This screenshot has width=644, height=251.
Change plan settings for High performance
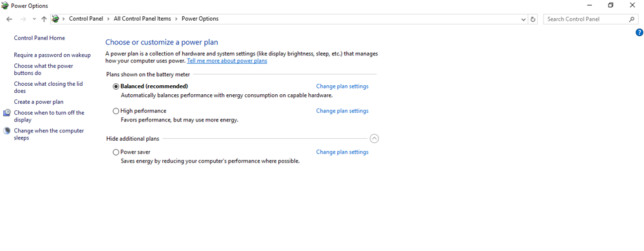tap(342, 111)
